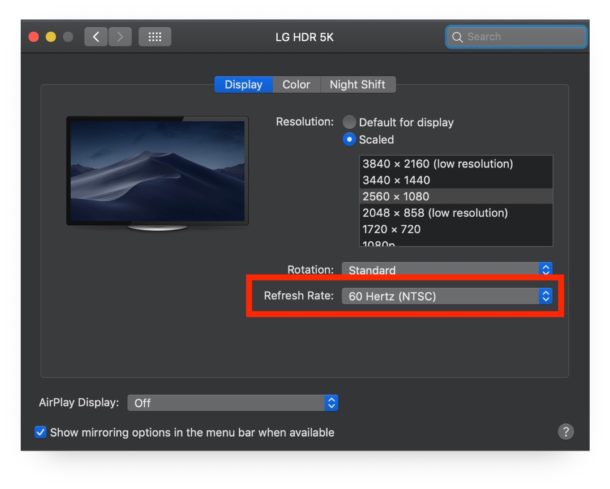This screenshot has width=610, height=489.
Task: Select the Display tab
Action: 243,85
